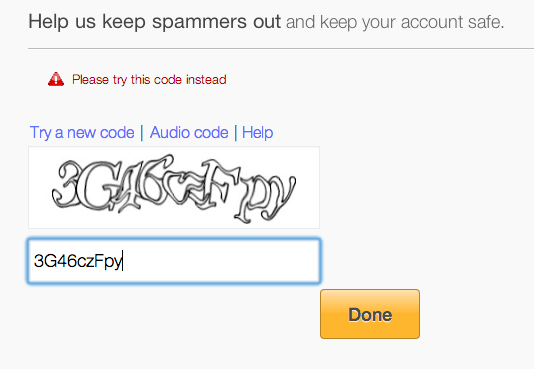Click the separator between Try a new code and Audio code
The image size is (534, 369).
click(142, 132)
